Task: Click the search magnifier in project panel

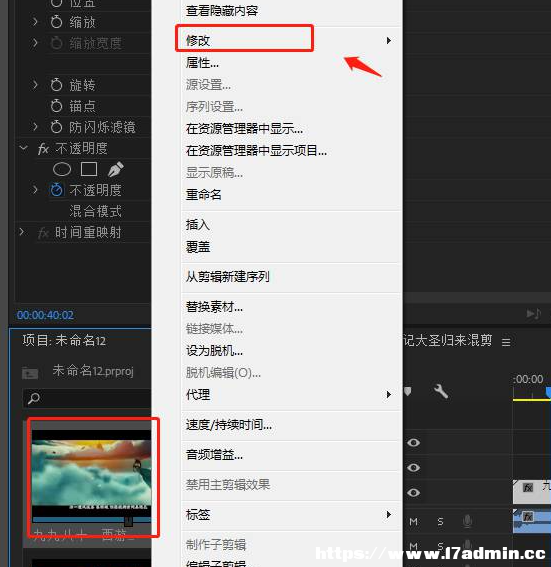Action: [x=34, y=398]
